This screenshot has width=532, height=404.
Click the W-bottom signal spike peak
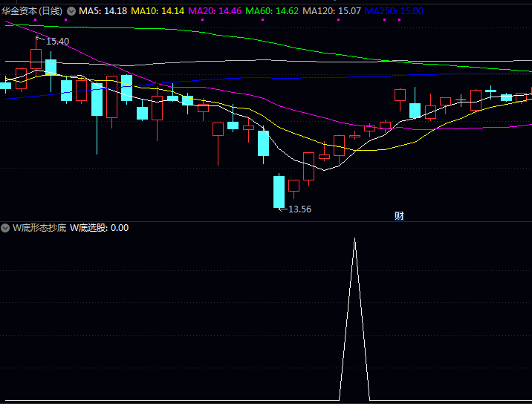tap(354, 240)
